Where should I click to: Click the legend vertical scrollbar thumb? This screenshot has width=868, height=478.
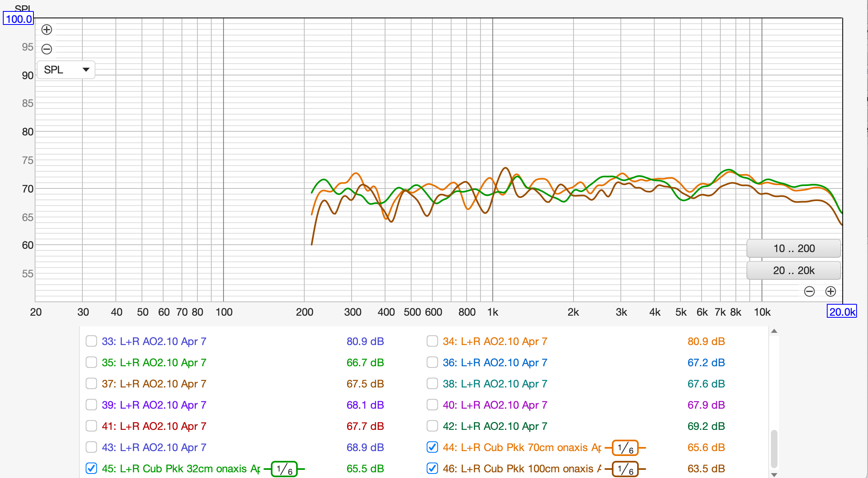[774, 449]
